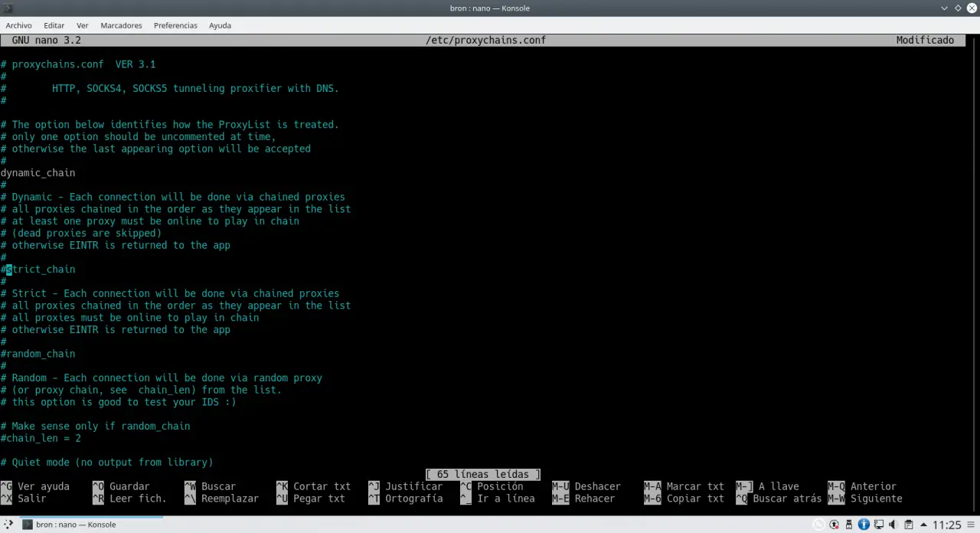
Task: Open the removable devices tray icon
Action: tap(848, 525)
